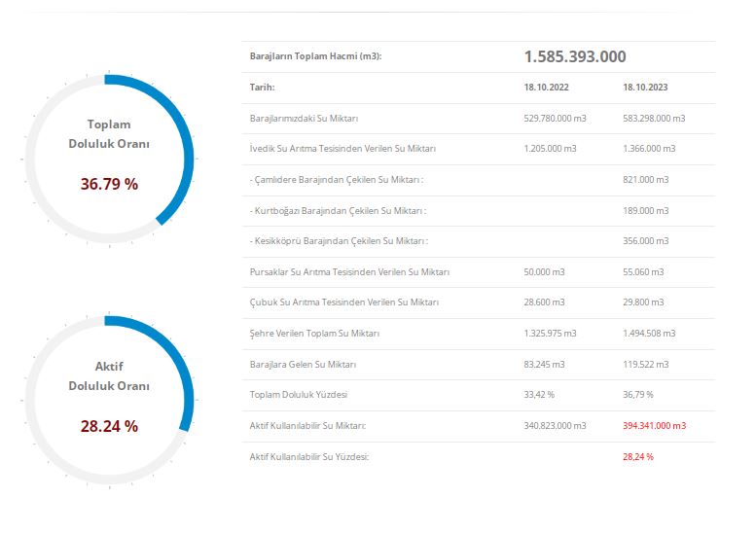Click the red 394.341.000 m3 active water value
The width and height of the screenshot is (756, 533).
tap(654, 426)
